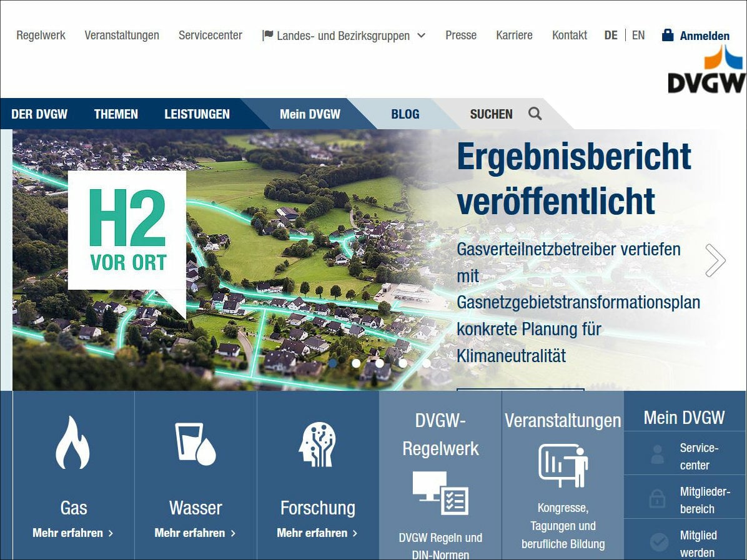Click the checkmark icon beside Mitglied werden
The image size is (747, 560).
[660, 543]
